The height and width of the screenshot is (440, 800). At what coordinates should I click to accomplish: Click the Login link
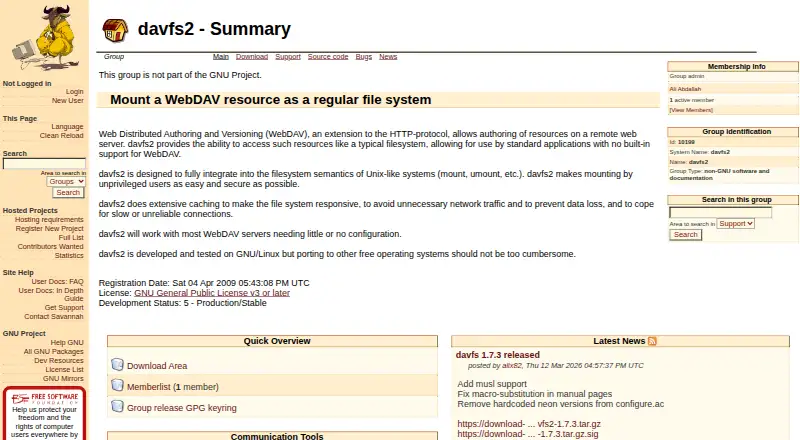pos(74,92)
